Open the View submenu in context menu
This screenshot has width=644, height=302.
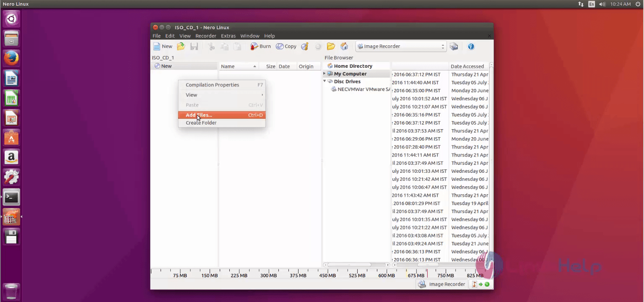click(x=222, y=95)
